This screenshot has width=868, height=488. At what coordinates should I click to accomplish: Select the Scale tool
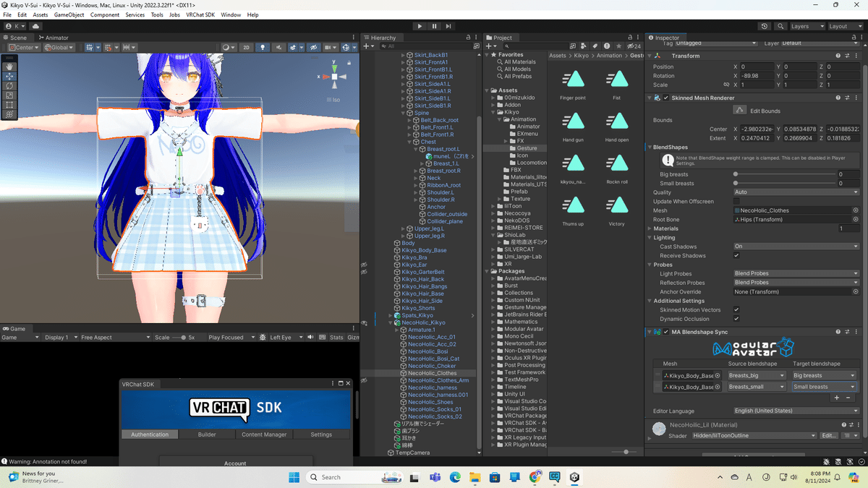point(9,95)
